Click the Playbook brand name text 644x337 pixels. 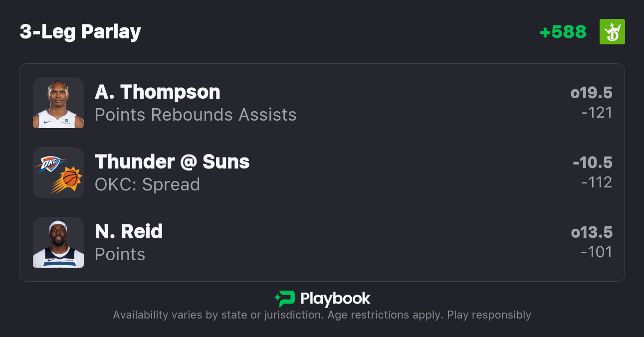335,299
